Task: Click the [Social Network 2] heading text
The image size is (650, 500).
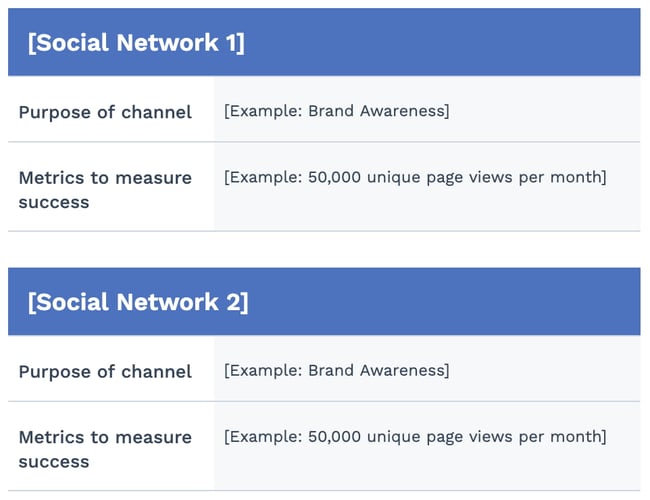Action: (x=138, y=302)
